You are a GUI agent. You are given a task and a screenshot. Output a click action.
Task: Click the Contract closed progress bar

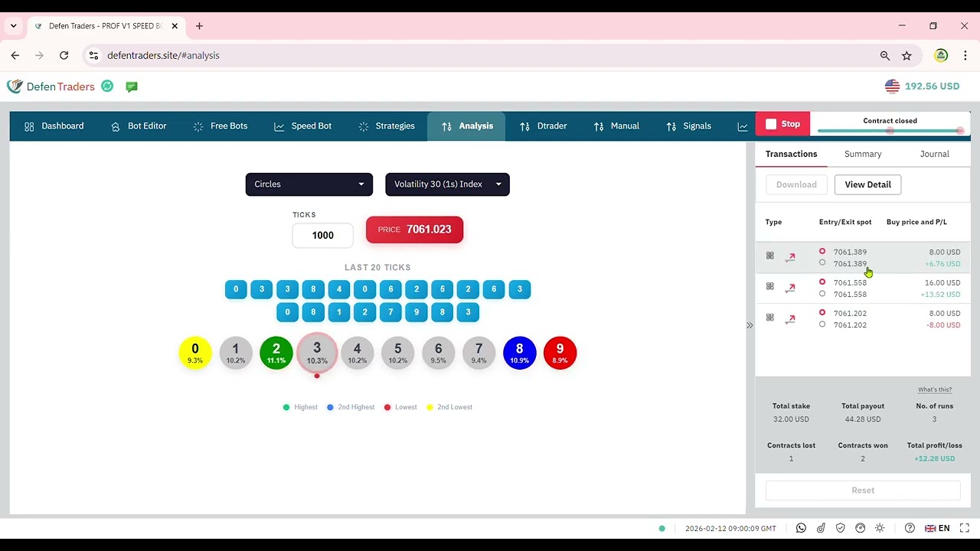[890, 131]
